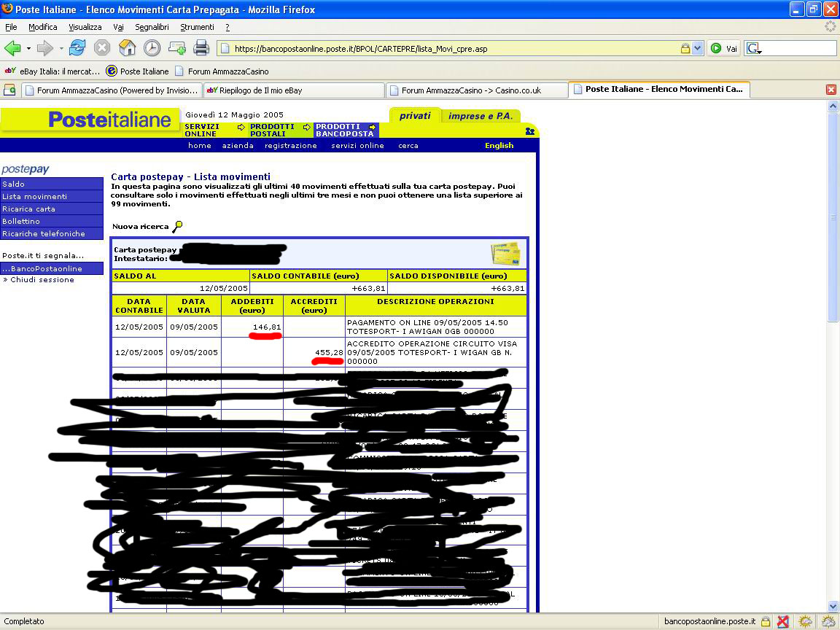This screenshot has height=630, width=840.
Task: Click Chiudi sessione link
Action: (42, 280)
